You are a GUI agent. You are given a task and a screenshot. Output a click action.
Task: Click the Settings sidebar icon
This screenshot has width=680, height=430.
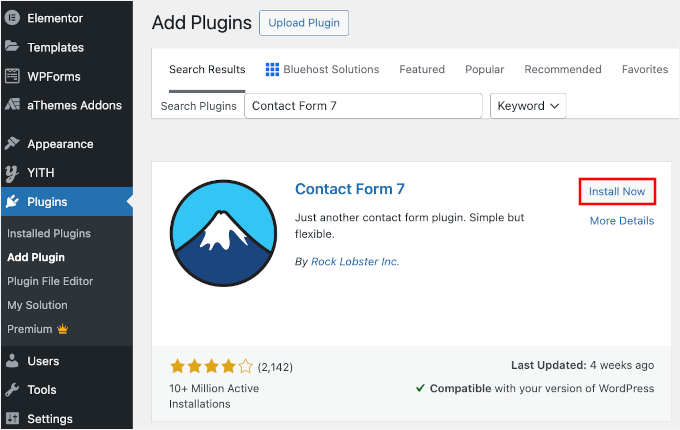12,419
